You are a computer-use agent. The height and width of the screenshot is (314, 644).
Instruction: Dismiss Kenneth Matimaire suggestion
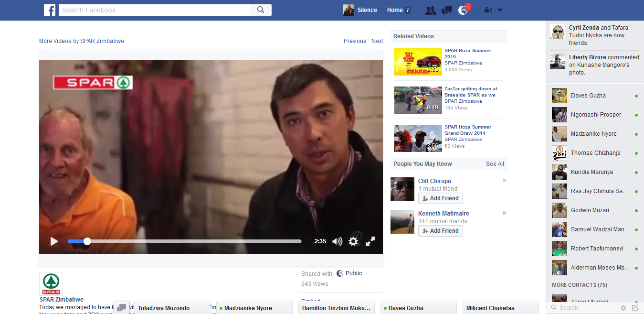[504, 213]
